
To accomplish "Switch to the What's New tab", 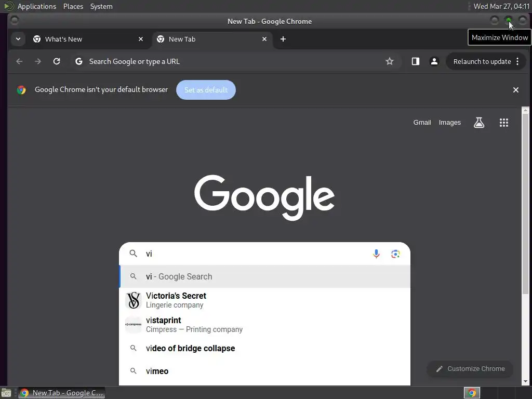I will pos(88,39).
